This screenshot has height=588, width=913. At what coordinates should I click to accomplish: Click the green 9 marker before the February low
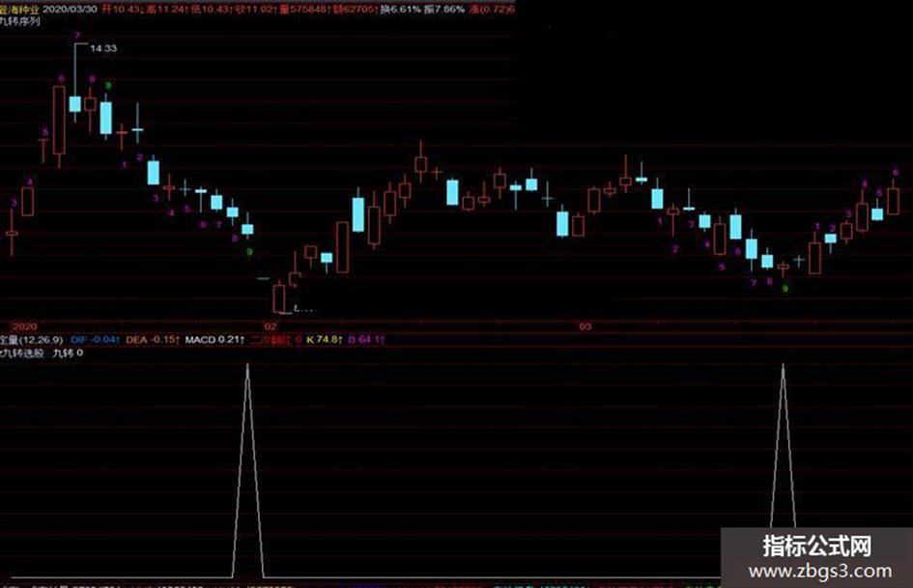click(250, 252)
